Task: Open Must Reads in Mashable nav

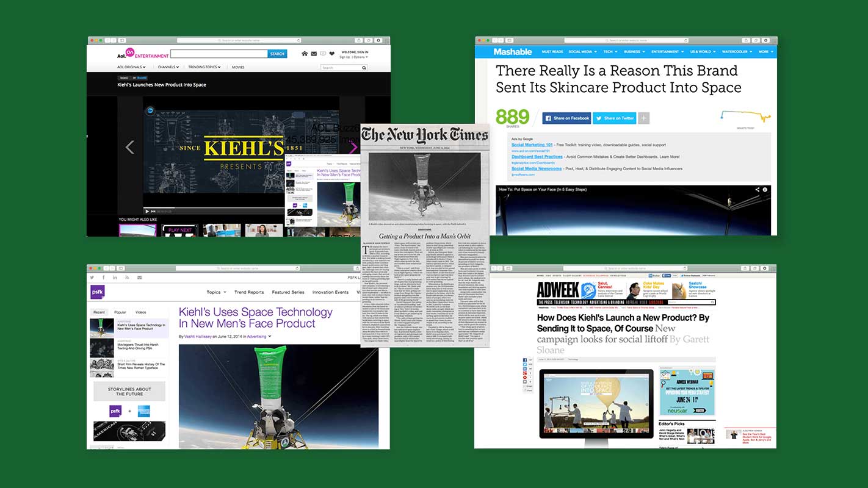Action: coord(552,52)
